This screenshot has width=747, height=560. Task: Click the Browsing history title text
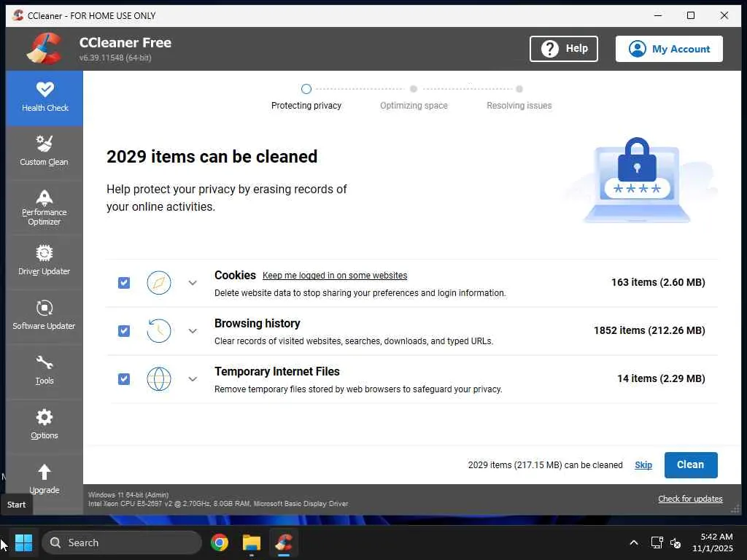(258, 323)
